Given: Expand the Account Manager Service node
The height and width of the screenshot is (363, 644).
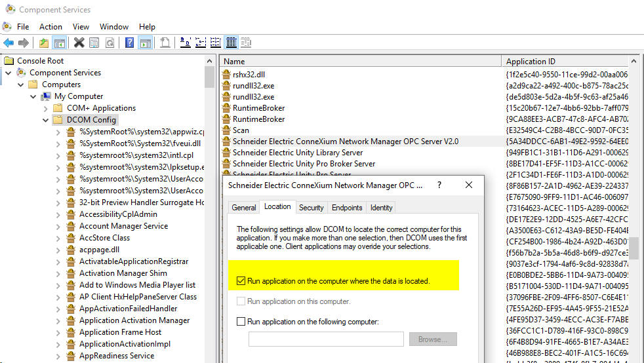Looking at the screenshot, I should click(x=58, y=227).
